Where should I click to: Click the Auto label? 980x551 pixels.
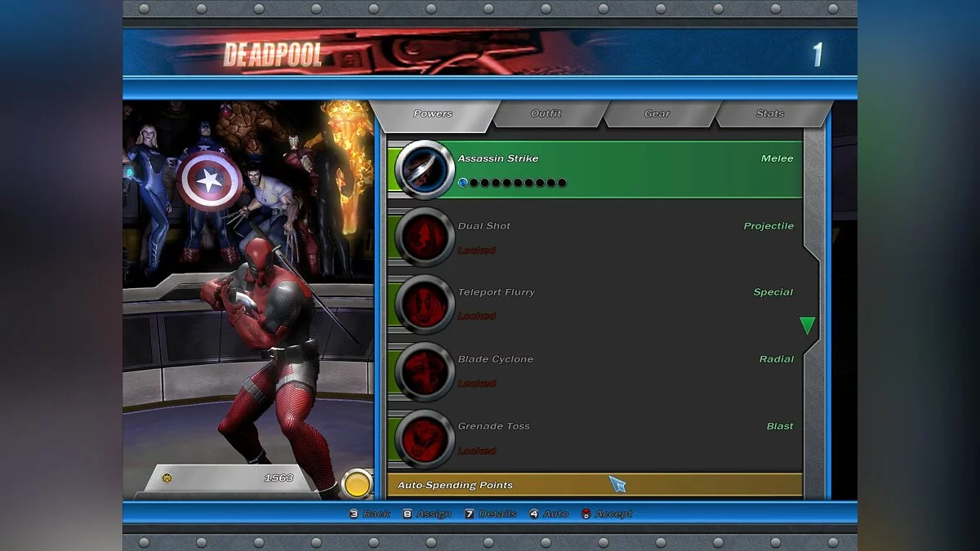click(x=555, y=513)
